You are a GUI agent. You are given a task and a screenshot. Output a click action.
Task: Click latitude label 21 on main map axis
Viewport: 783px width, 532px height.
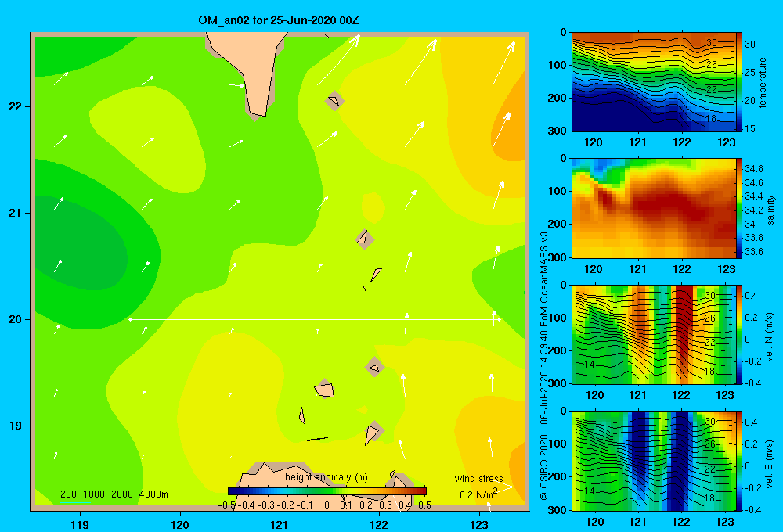tap(15, 213)
